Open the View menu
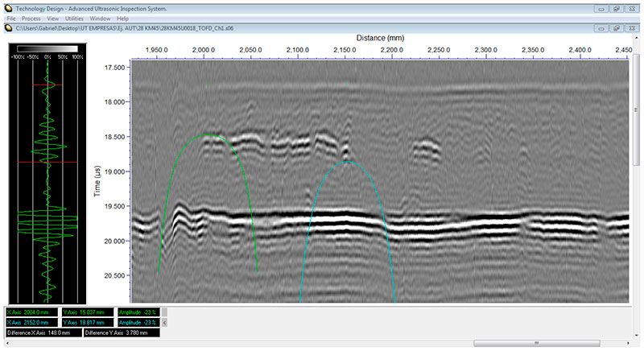The height and width of the screenshot is (351, 644). [x=52, y=17]
